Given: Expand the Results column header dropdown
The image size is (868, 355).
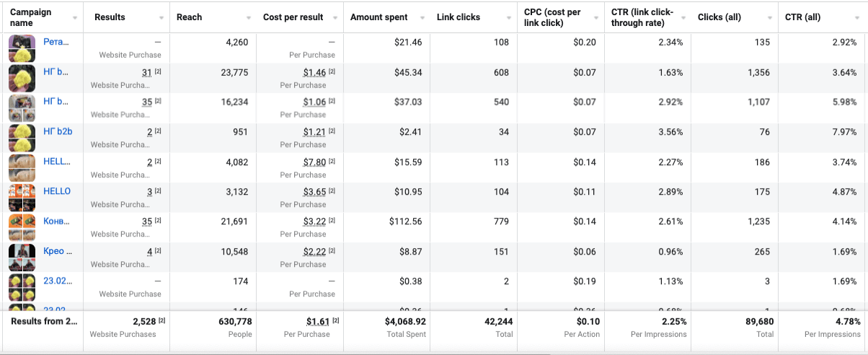Looking at the screenshot, I should [161, 17].
